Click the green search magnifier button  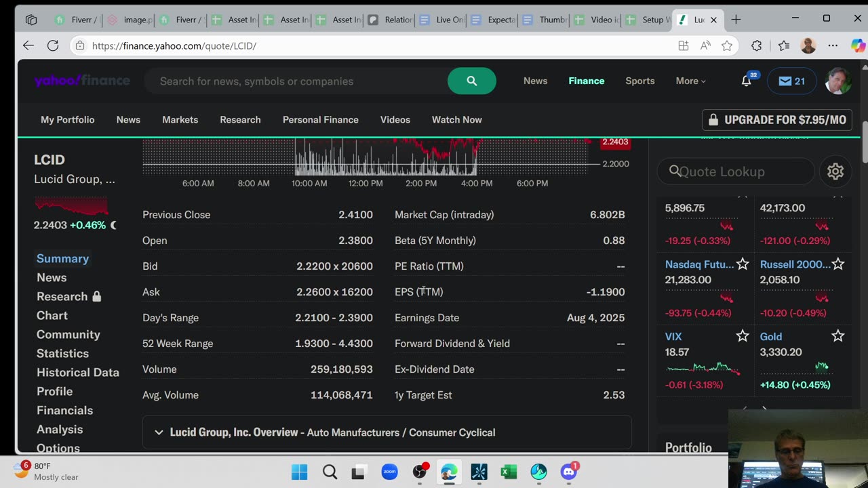[472, 81]
